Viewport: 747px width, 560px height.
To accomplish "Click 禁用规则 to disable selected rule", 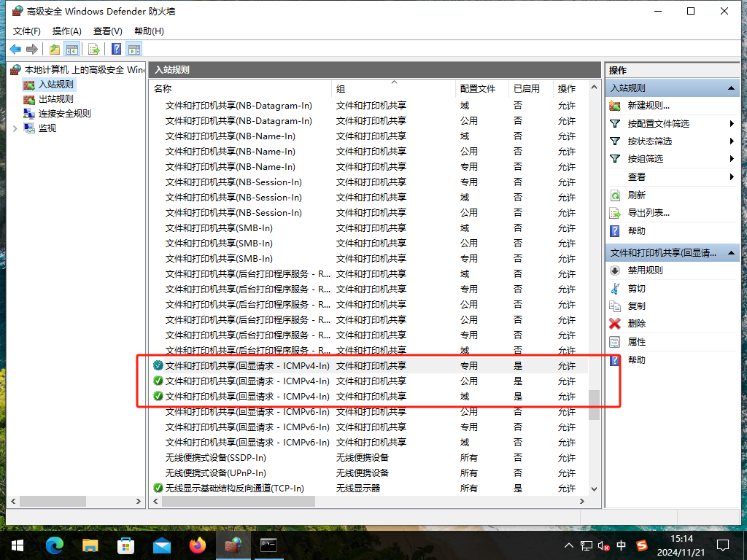I will (x=645, y=271).
